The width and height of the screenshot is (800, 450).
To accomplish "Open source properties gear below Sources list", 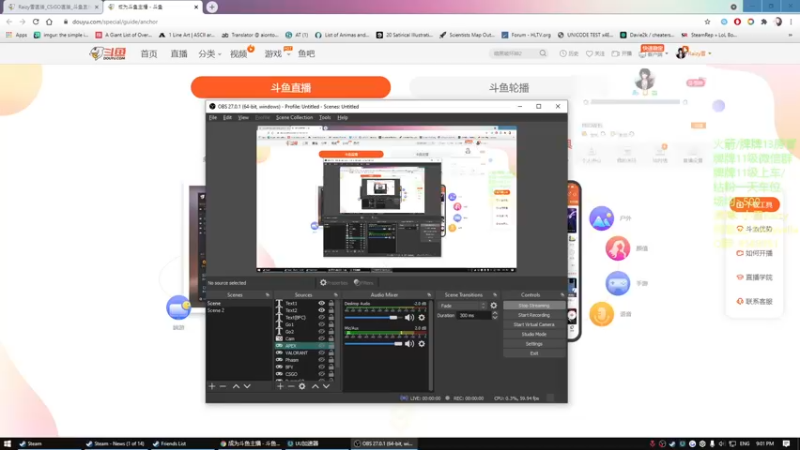I will tap(302, 386).
